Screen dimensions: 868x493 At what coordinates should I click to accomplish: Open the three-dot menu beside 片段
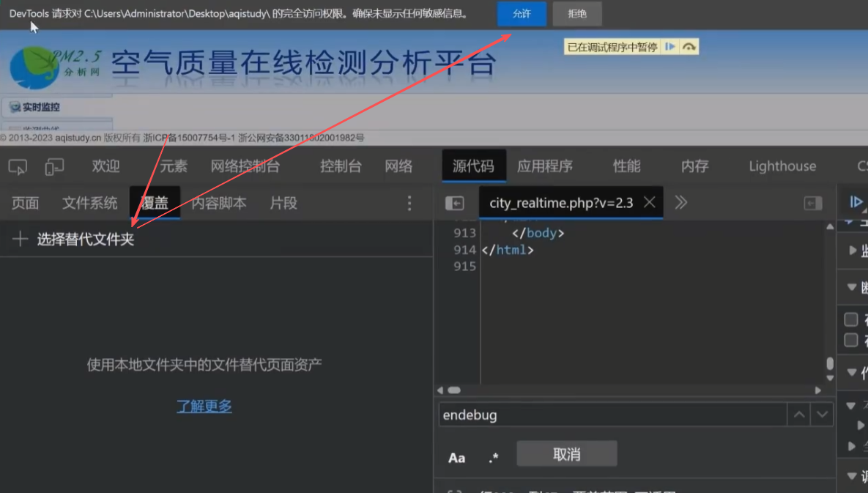(409, 203)
